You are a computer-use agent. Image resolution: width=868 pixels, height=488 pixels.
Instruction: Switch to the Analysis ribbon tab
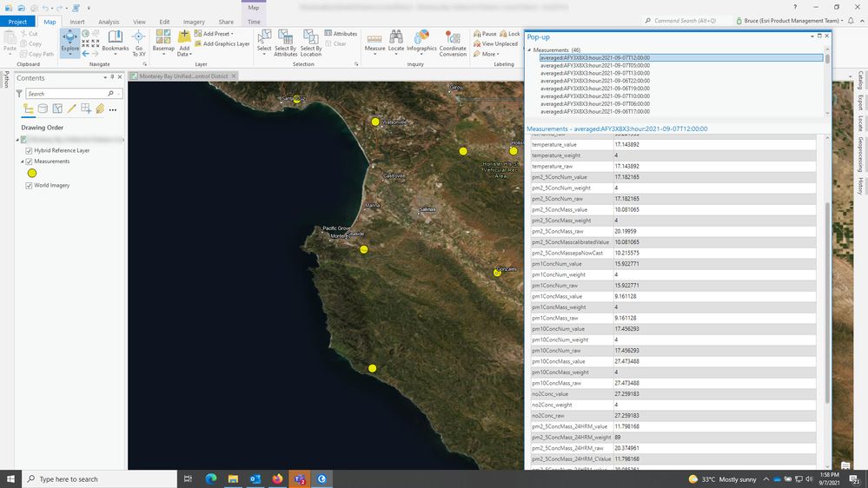coord(109,22)
